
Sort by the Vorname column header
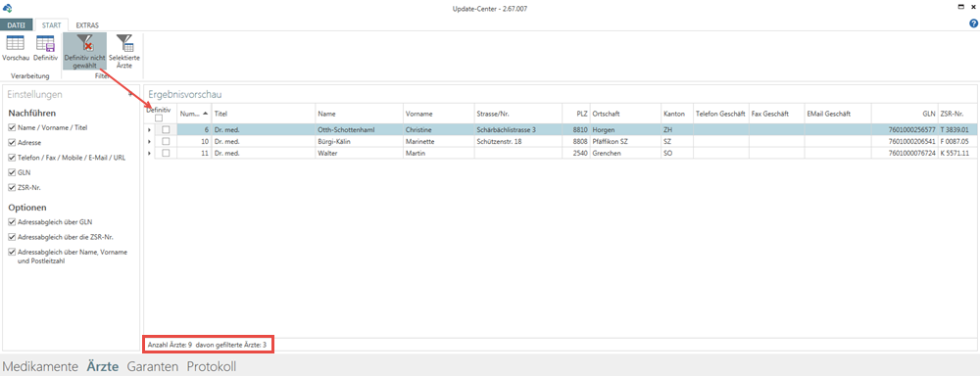point(438,114)
